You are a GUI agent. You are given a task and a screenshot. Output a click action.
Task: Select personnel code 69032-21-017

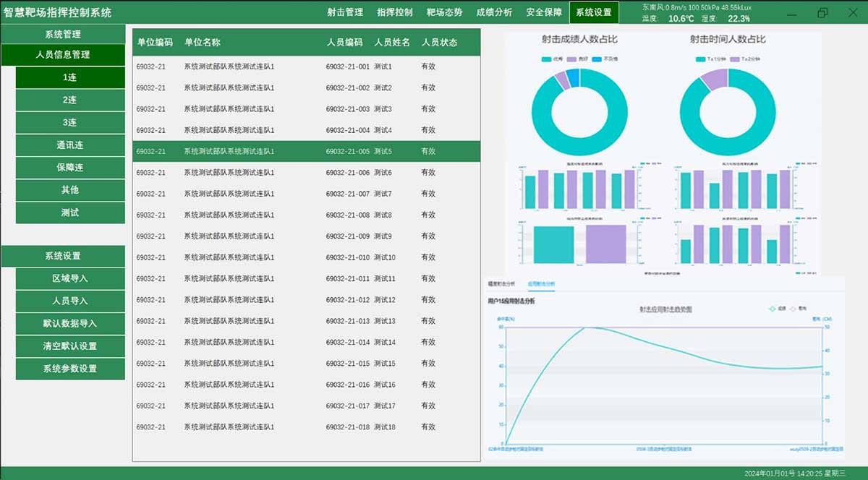point(348,406)
